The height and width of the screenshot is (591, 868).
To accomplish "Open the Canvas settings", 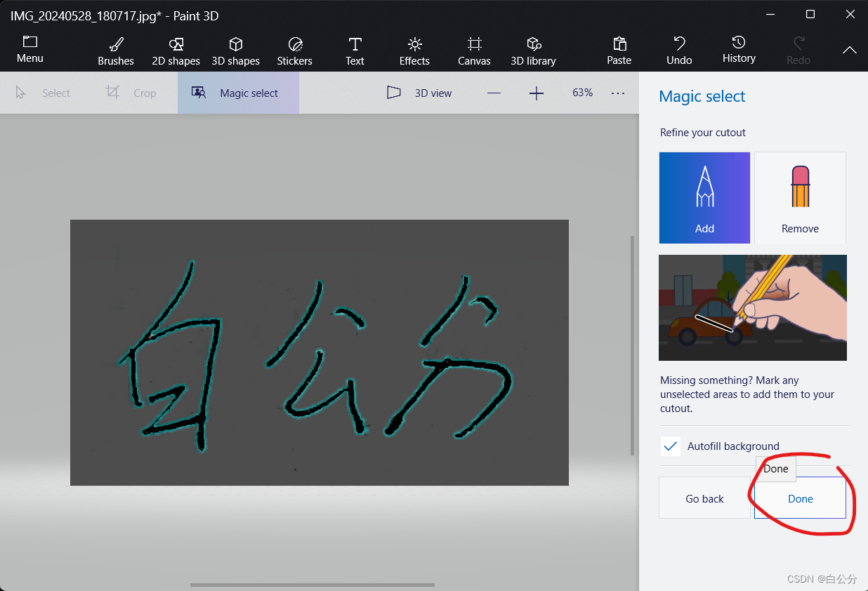I will (x=473, y=49).
